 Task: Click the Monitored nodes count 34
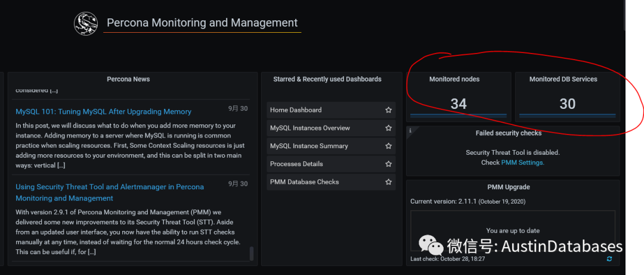459,104
